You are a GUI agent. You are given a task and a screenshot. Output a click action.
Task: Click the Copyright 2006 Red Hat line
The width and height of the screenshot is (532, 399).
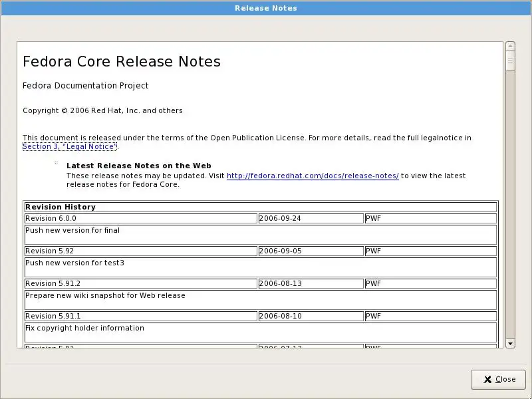pyautogui.click(x=102, y=110)
